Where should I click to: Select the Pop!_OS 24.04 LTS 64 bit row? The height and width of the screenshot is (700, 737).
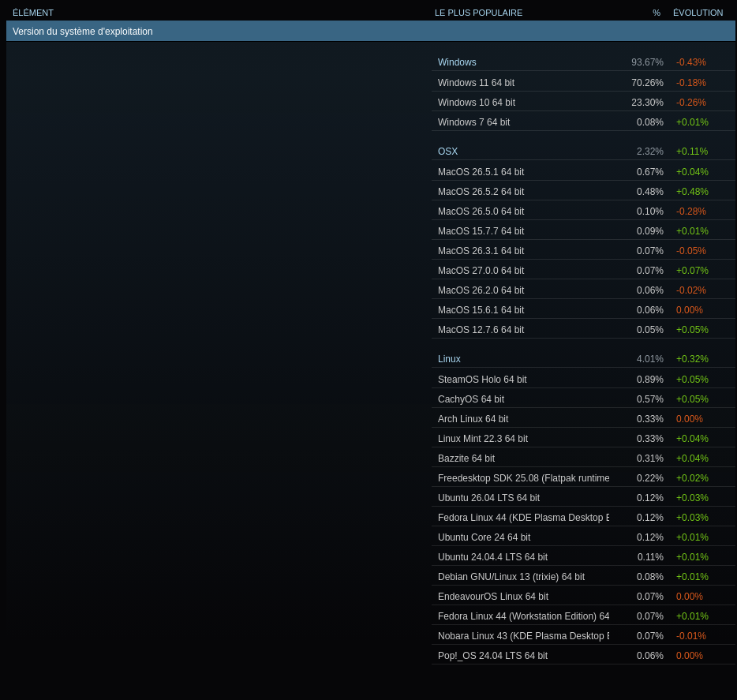click(x=583, y=655)
